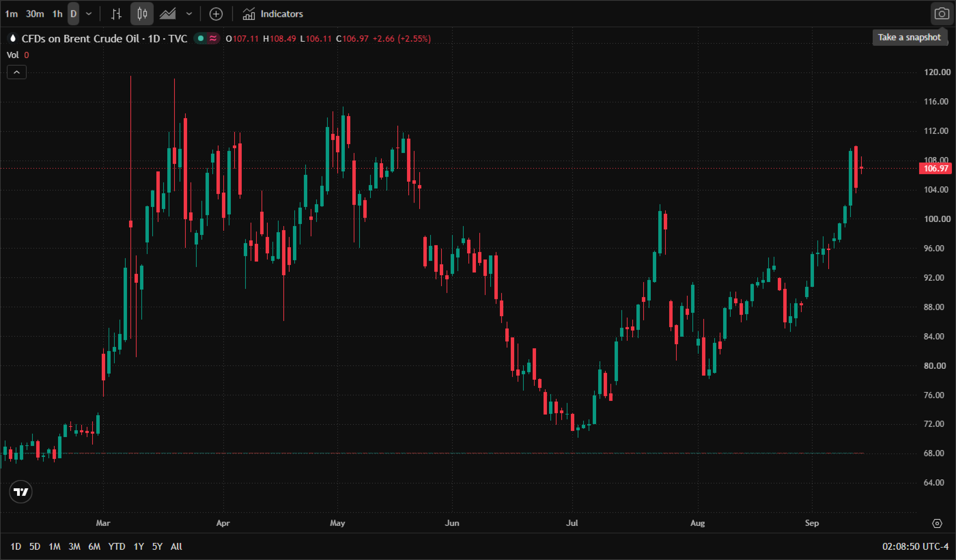Switch to the candlestick chart style
Viewport: 956px width, 560px height.
[x=142, y=14]
